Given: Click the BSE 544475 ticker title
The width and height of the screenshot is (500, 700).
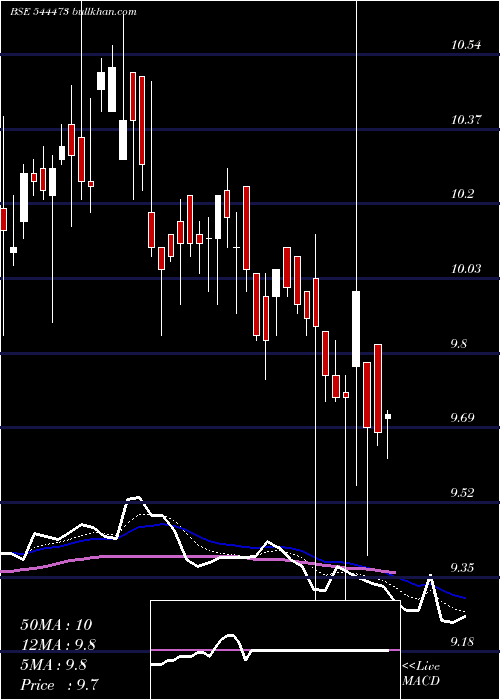Looking at the screenshot, I should (x=39, y=12).
